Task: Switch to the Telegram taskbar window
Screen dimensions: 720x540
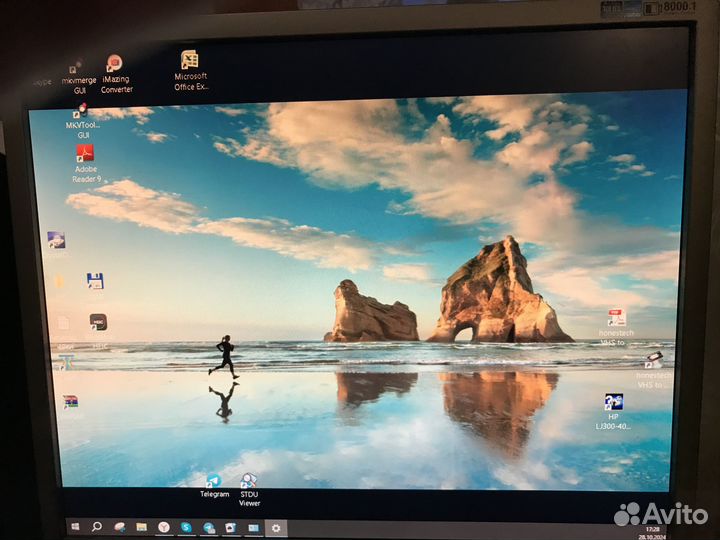Action: [209, 528]
